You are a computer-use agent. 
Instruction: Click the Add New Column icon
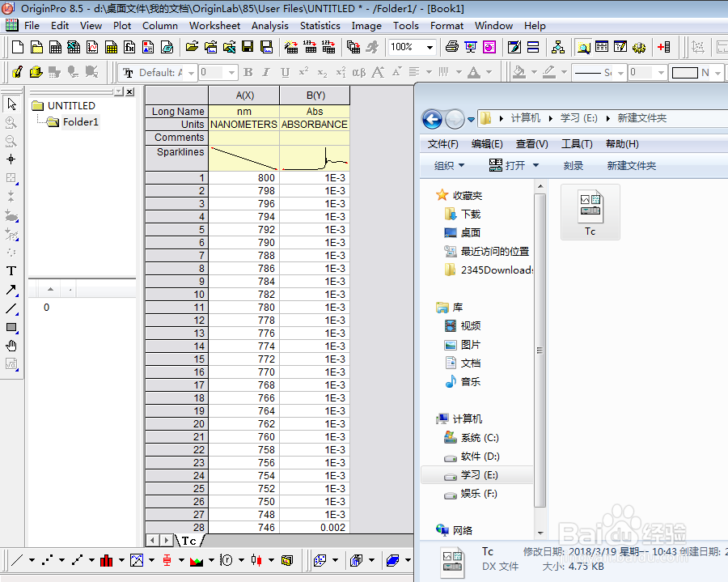click(x=664, y=47)
